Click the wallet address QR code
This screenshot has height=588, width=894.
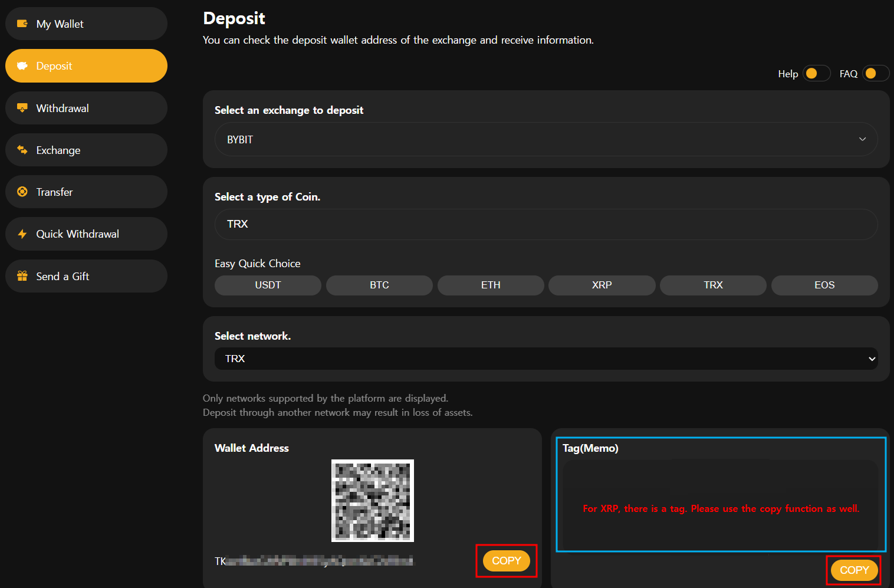(372, 501)
